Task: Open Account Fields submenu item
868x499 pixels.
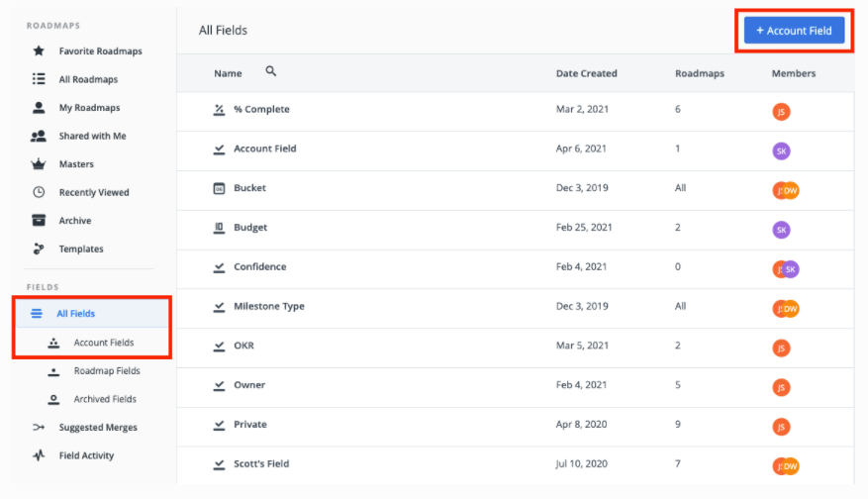Action: pos(103,343)
